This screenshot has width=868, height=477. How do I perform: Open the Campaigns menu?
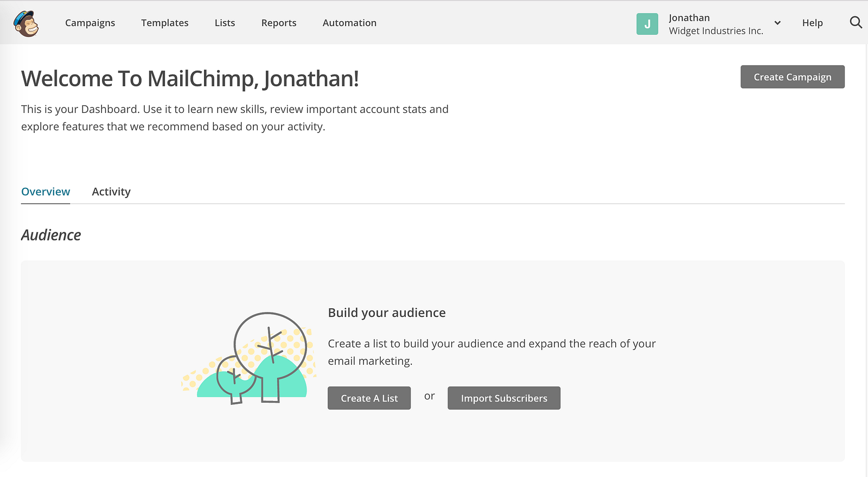tap(90, 23)
